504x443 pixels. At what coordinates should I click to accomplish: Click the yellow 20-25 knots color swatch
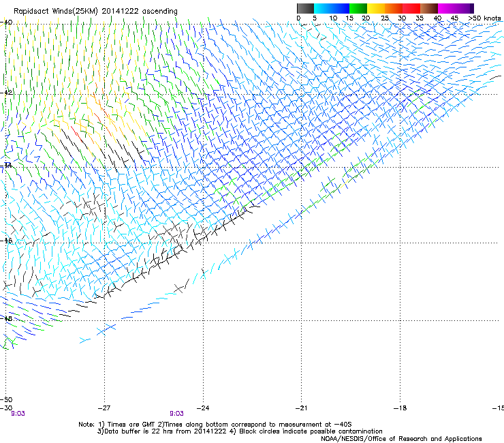(376, 8)
